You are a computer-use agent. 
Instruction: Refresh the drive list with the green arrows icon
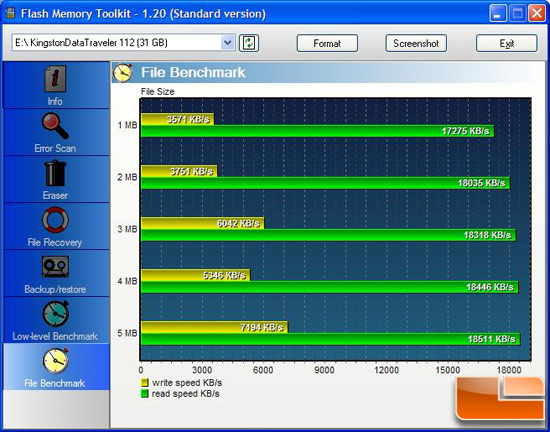[x=249, y=43]
